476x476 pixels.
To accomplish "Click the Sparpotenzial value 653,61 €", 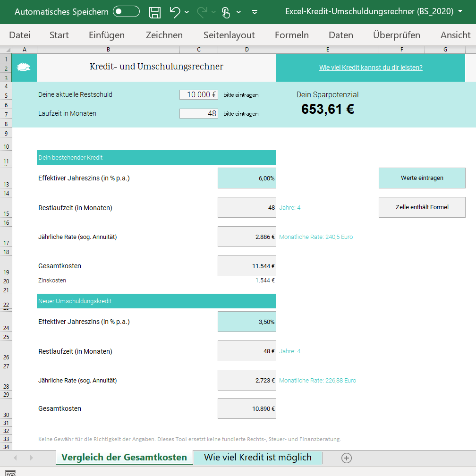I will (x=328, y=109).
